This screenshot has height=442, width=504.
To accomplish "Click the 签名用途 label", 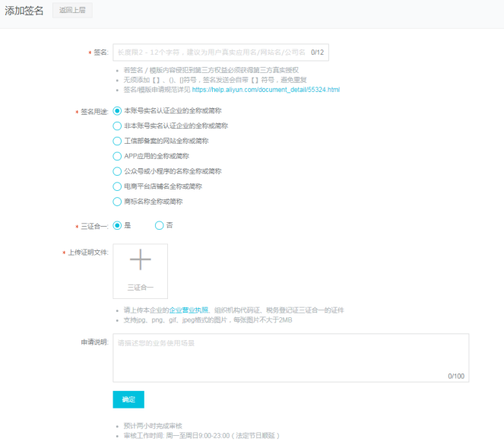I will point(94,112).
